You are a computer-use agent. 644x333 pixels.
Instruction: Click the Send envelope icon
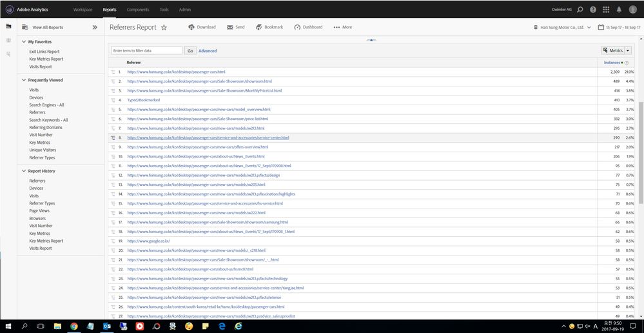[x=230, y=27]
